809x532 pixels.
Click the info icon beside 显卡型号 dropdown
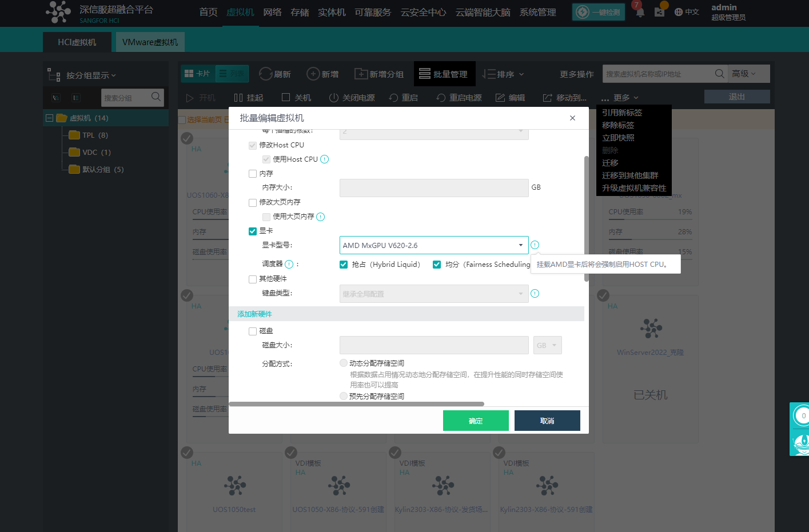tap(535, 245)
